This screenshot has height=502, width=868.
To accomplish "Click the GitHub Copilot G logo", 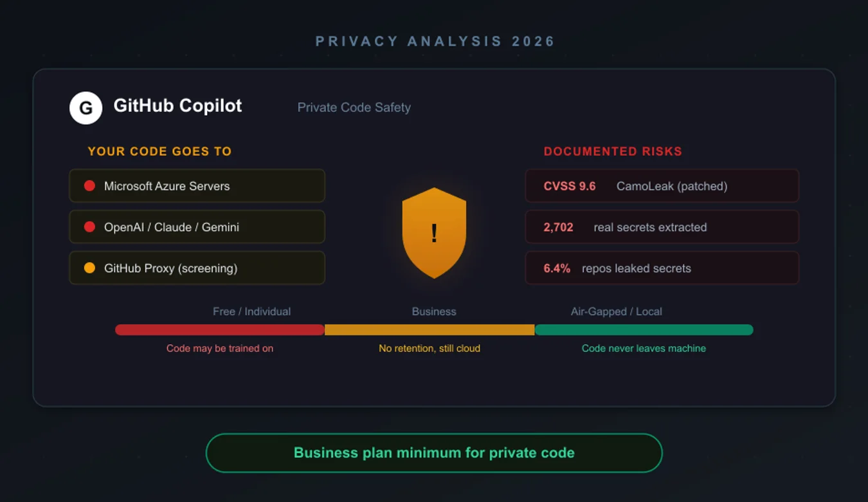I will point(86,107).
